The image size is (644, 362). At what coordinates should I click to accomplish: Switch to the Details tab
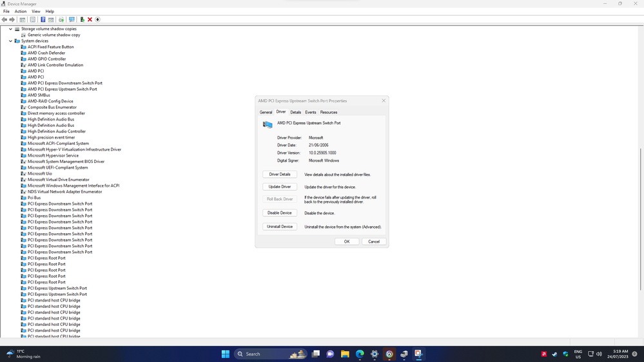click(x=296, y=112)
